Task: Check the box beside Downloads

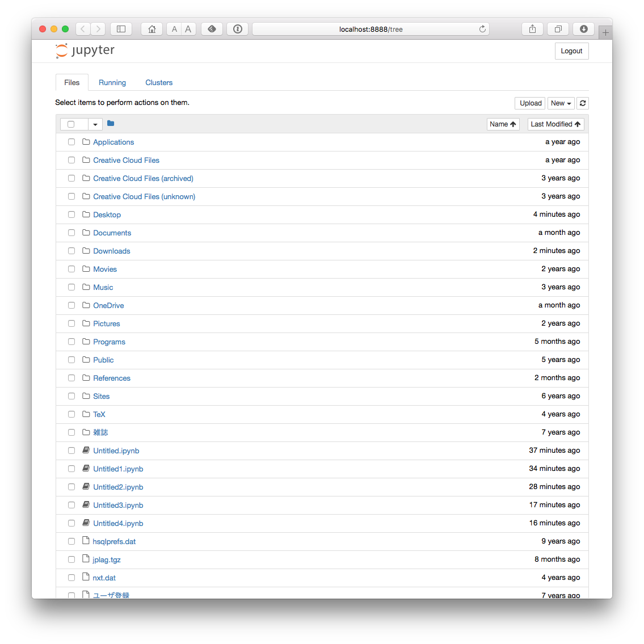Action: (x=71, y=250)
